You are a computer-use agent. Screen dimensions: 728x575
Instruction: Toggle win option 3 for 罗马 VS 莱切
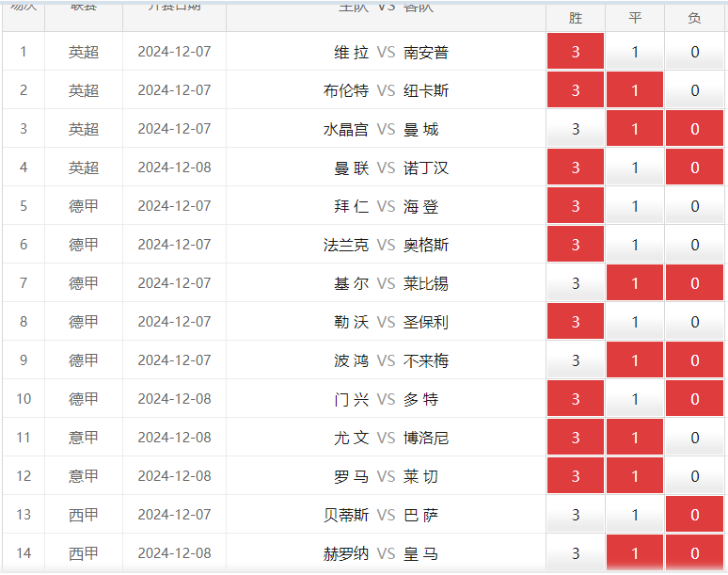pos(576,475)
